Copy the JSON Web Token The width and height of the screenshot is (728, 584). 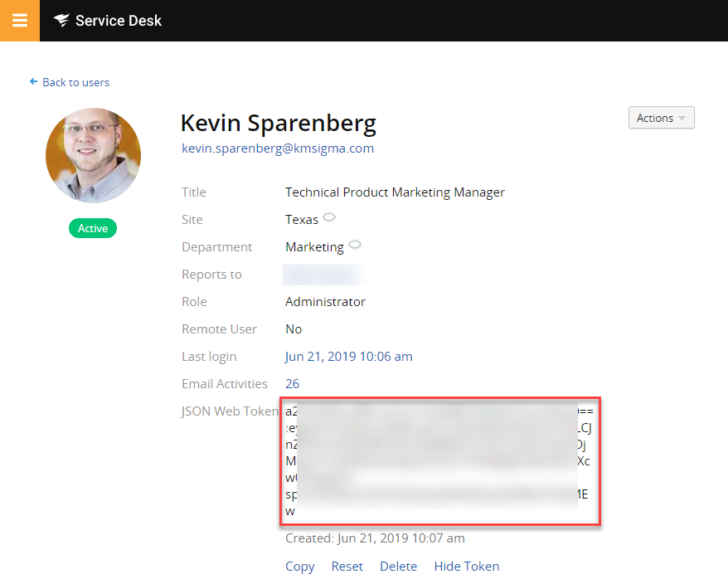tap(300, 567)
